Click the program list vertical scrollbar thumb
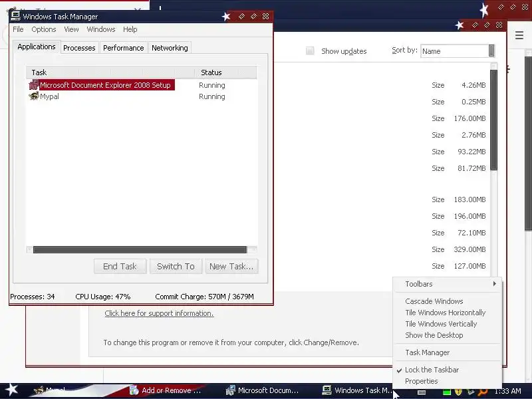The width and height of the screenshot is (532, 399). pyautogui.click(x=493, y=120)
